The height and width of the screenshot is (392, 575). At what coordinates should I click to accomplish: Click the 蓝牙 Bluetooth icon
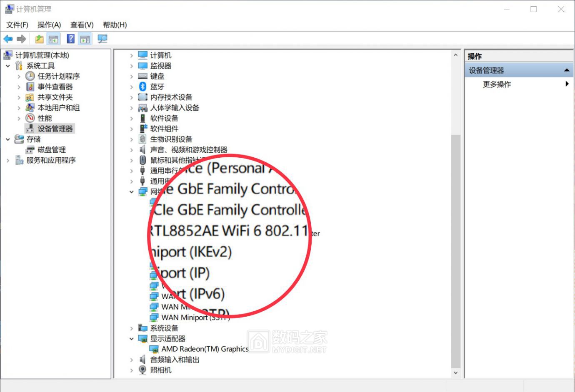[x=142, y=87]
